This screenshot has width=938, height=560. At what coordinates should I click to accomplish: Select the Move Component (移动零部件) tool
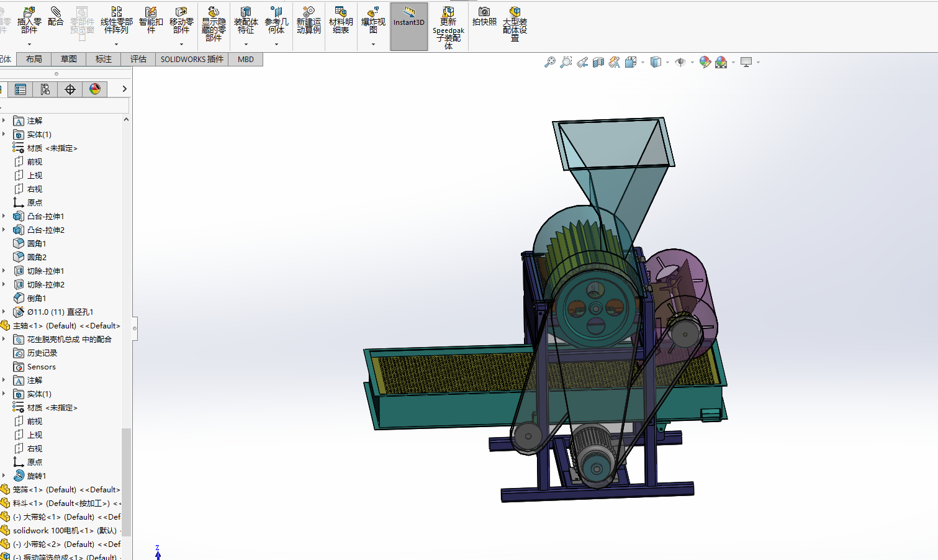[x=181, y=20]
